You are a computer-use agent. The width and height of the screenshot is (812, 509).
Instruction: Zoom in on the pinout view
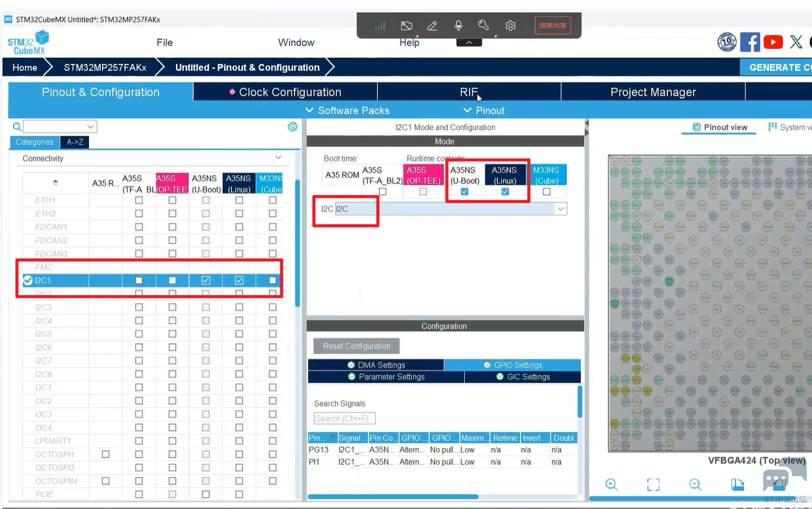tap(611, 485)
